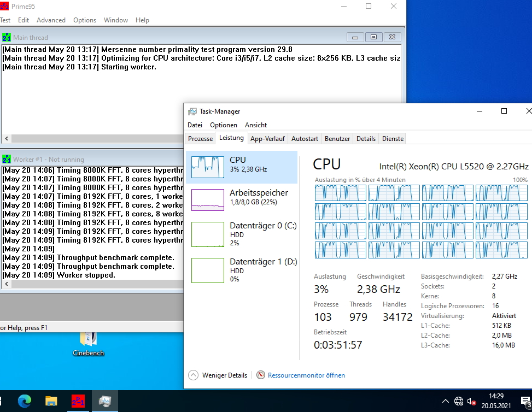
Task: Close the Main thread child window
Action: click(392, 37)
